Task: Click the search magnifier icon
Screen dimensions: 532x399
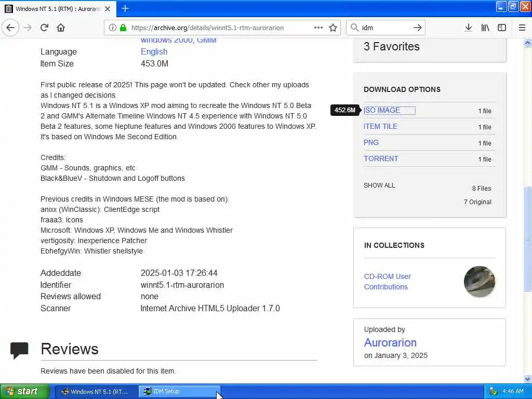Action: click(x=354, y=28)
